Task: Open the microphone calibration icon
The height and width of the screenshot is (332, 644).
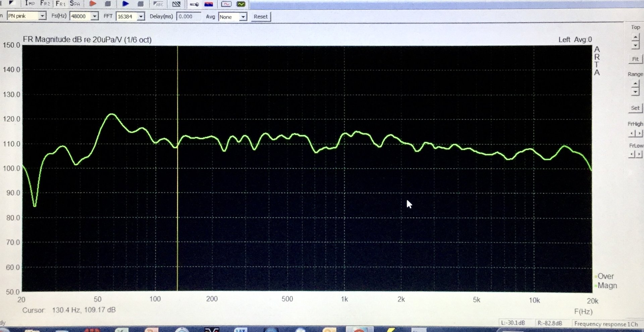Action: [194, 4]
